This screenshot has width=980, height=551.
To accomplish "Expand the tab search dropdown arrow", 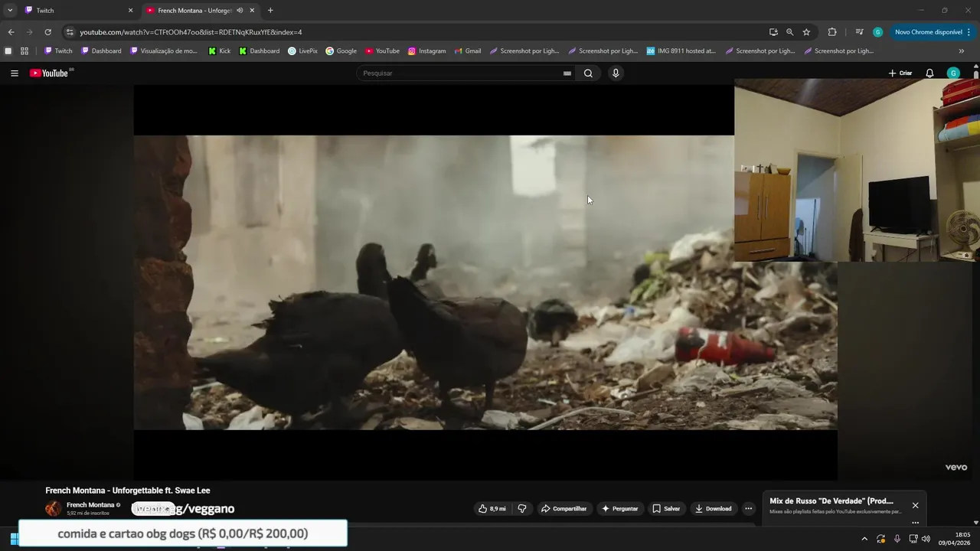I will click(10, 11).
